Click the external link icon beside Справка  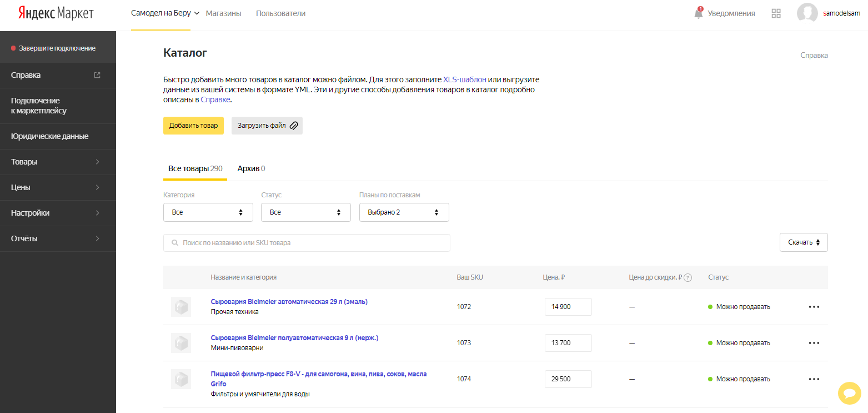(x=97, y=75)
